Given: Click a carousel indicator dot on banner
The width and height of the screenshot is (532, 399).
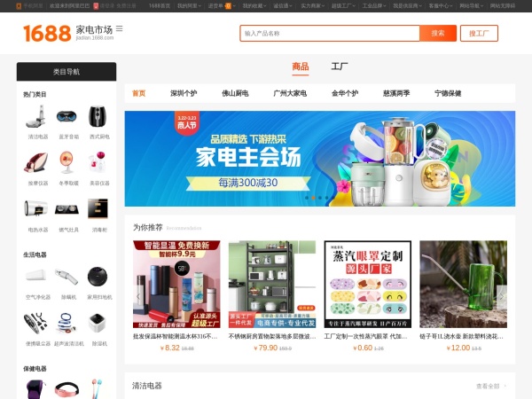Looking at the screenshot, I should [320, 198].
